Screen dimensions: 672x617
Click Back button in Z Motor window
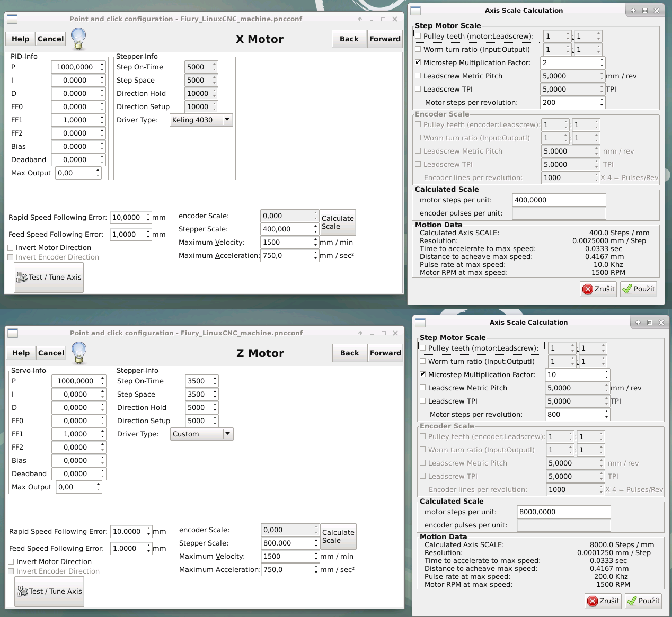350,353
